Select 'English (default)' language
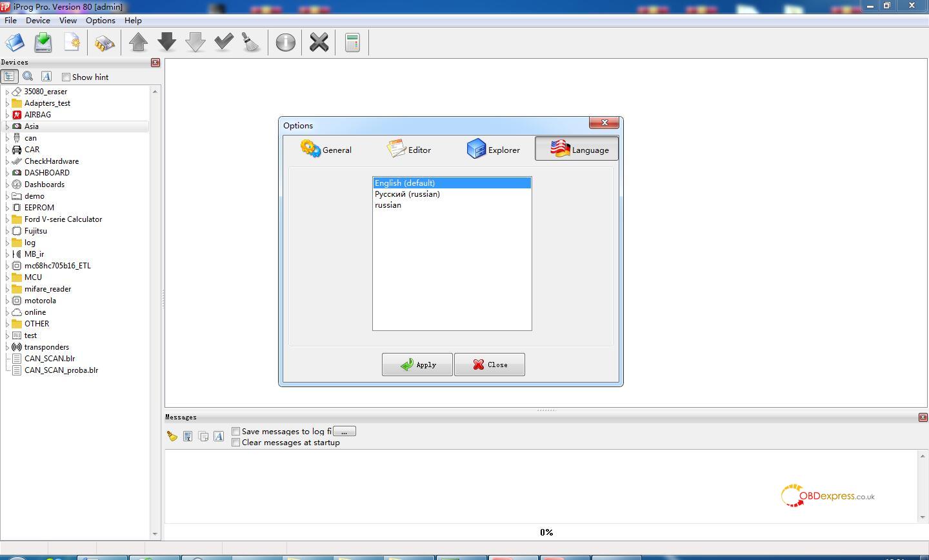The height and width of the screenshot is (560, 929). coord(452,183)
